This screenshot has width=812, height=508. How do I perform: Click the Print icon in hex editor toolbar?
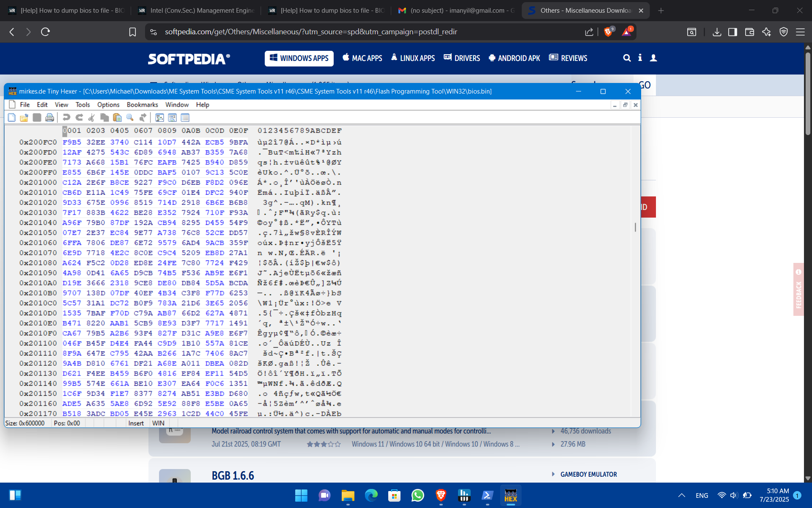click(x=50, y=118)
